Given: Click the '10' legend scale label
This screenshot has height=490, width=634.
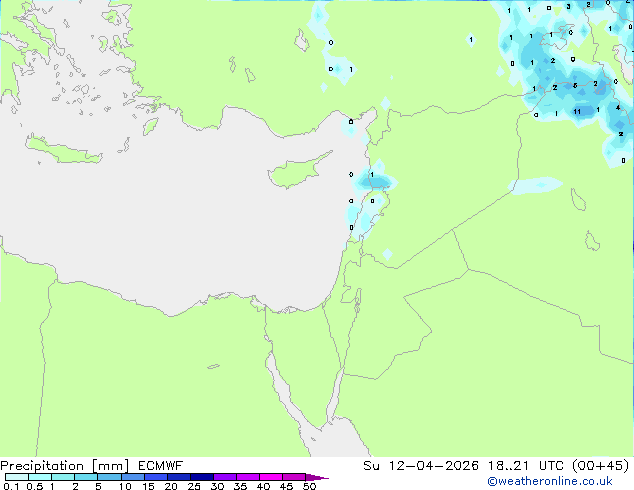Looking at the screenshot, I should [125, 486].
